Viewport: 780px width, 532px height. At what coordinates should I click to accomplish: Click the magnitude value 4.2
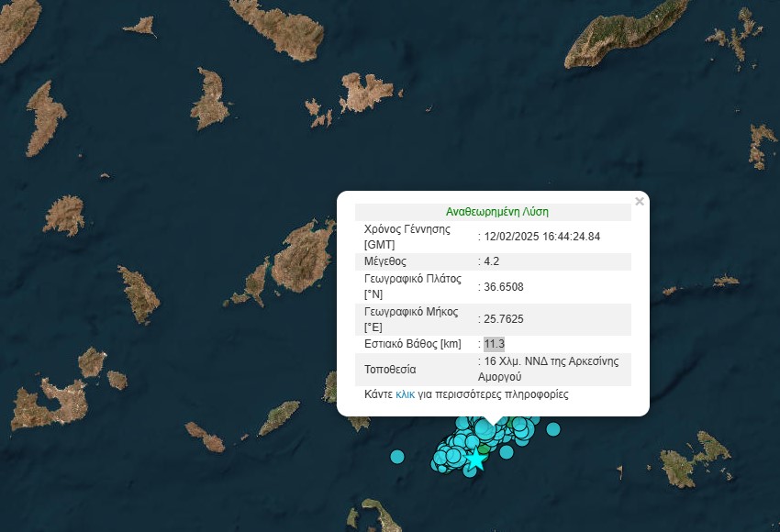pos(492,261)
